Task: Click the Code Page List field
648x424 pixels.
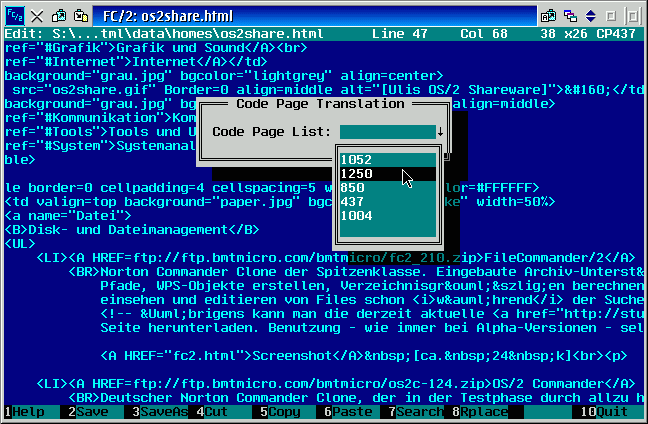Action: click(x=387, y=131)
